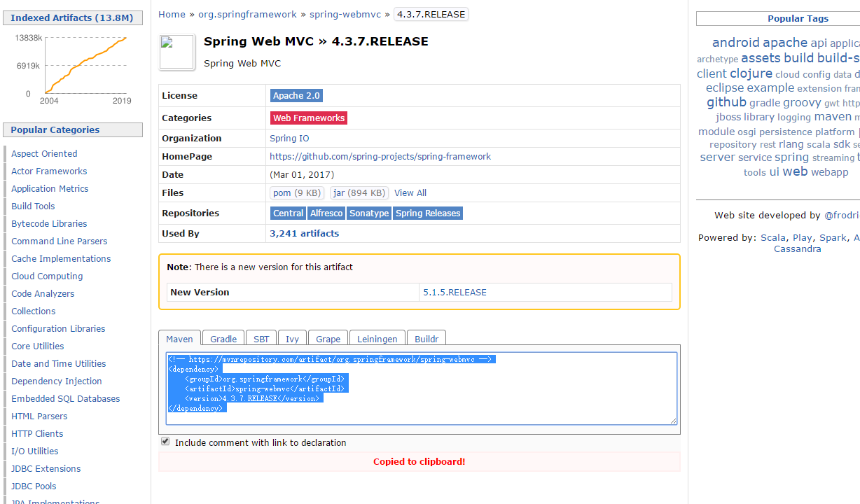Download the jar file
This screenshot has height=504, width=860.
click(x=359, y=193)
